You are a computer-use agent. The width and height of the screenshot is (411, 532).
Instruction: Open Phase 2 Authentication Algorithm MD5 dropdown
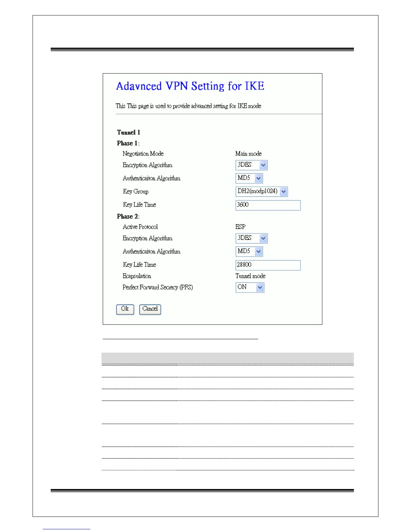pos(249,251)
